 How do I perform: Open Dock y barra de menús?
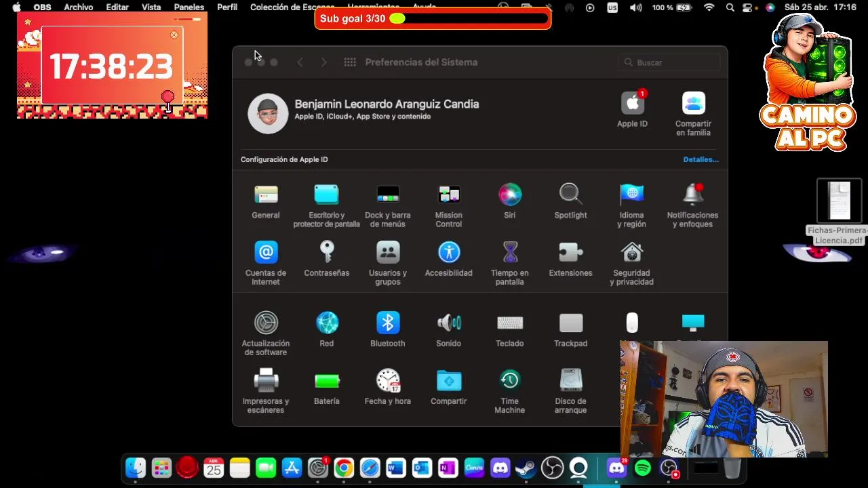click(x=387, y=205)
